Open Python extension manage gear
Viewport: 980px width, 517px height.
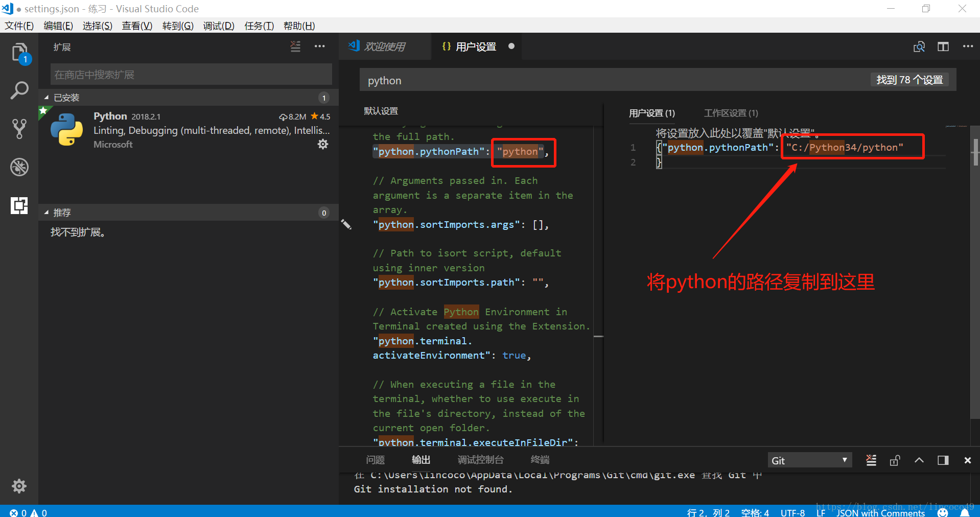coord(323,145)
